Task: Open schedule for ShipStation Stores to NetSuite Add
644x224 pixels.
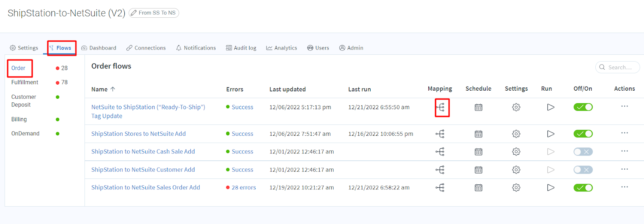Action: click(478, 134)
